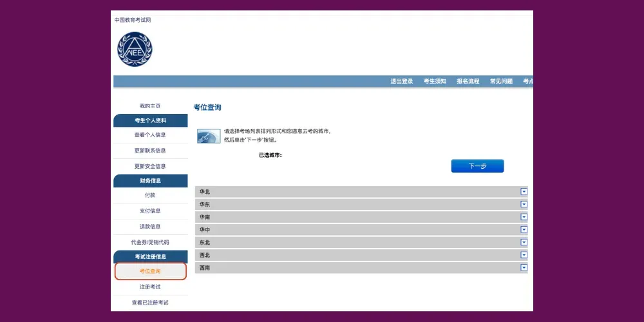Select 查看个人信息 in sidebar
The height and width of the screenshot is (322, 644).
click(x=150, y=135)
